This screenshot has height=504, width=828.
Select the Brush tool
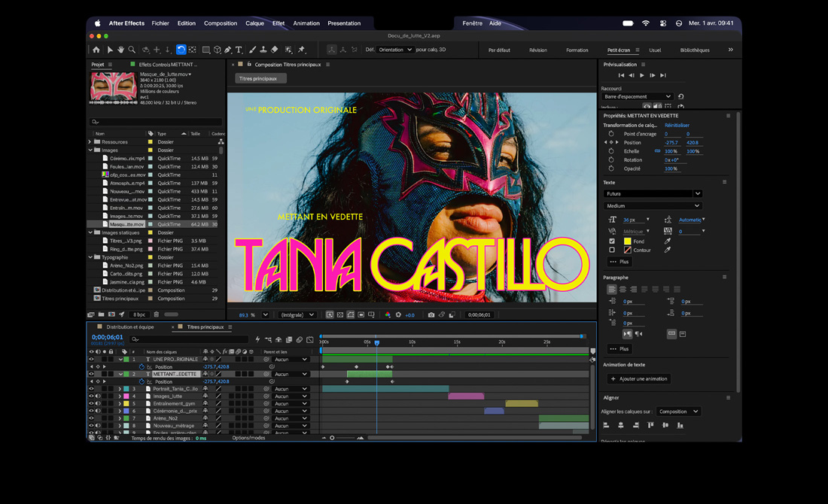click(x=252, y=50)
